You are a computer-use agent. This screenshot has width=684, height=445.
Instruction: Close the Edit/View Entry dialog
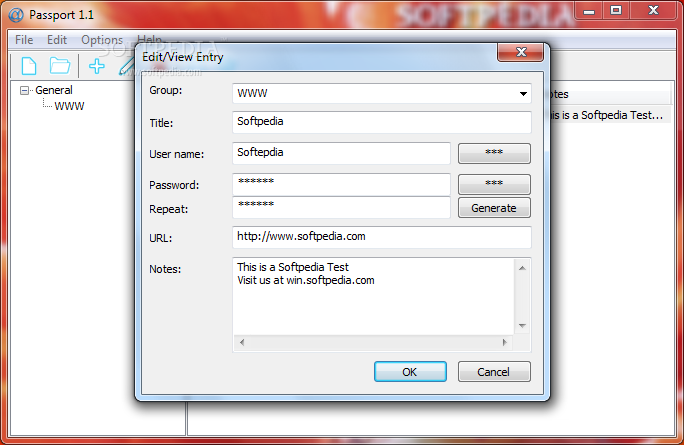(520, 52)
